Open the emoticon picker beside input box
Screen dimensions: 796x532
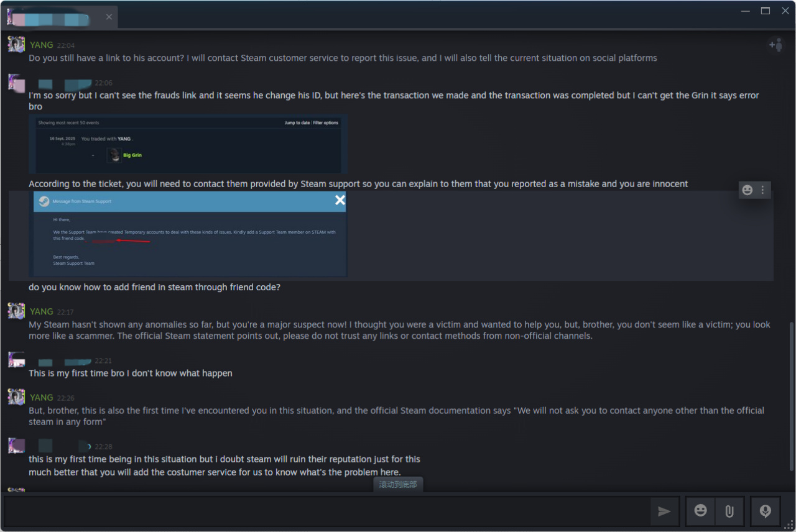(x=701, y=511)
